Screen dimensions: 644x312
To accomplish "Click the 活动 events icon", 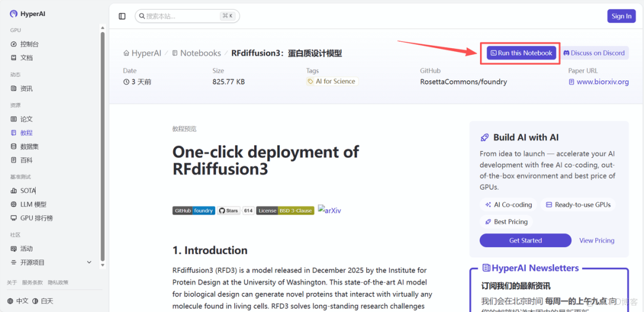I will click(x=14, y=249).
